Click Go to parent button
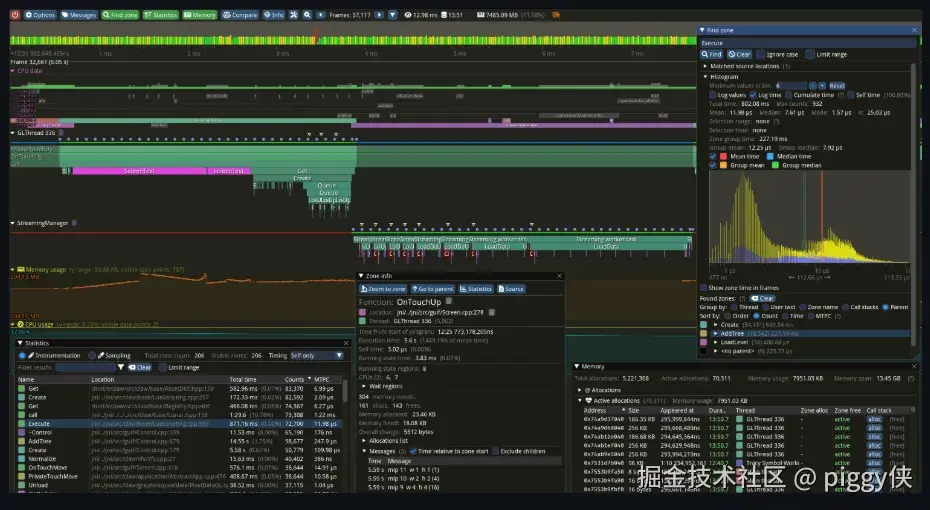This screenshot has height=510, width=930. pyautogui.click(x=432, y=289)
